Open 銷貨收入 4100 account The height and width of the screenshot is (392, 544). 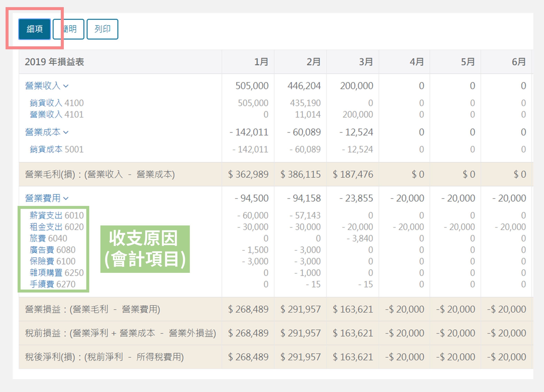57,103
